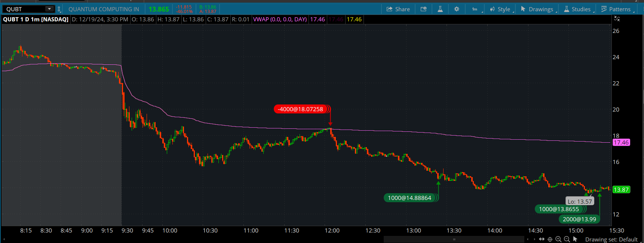Screen dimensions: 644x243
Task: Open the flask Edit Studies icon
Action: tap(440, 9)
